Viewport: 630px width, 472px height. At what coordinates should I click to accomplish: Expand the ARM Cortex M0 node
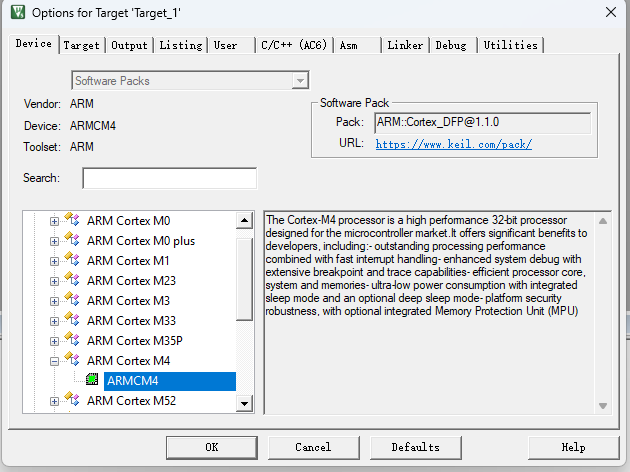pos(54,221)
